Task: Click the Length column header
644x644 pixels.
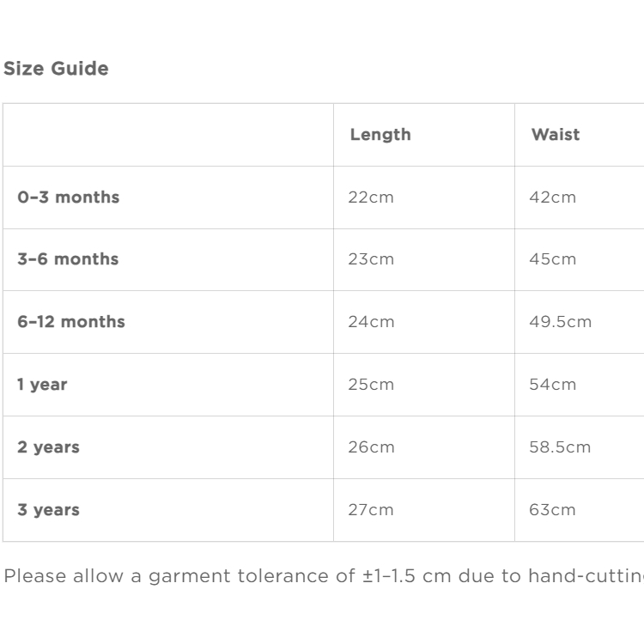Action: [x=380, y=135]
